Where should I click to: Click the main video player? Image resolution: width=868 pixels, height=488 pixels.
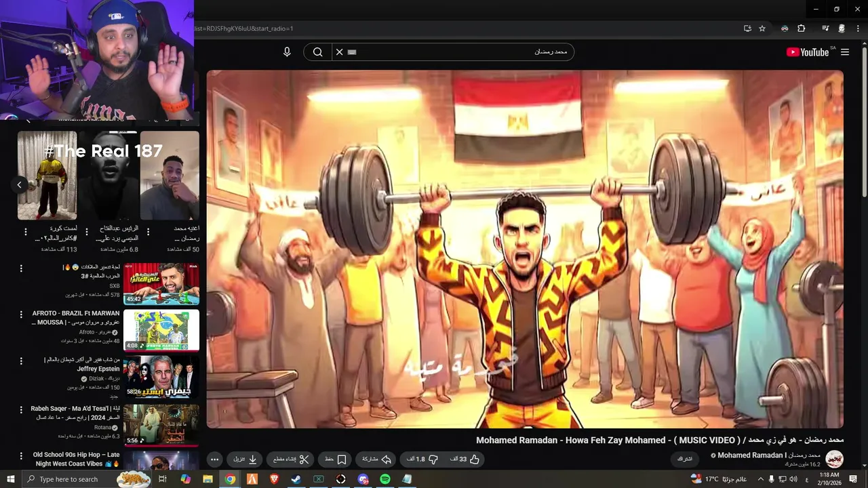coord(525,249)
